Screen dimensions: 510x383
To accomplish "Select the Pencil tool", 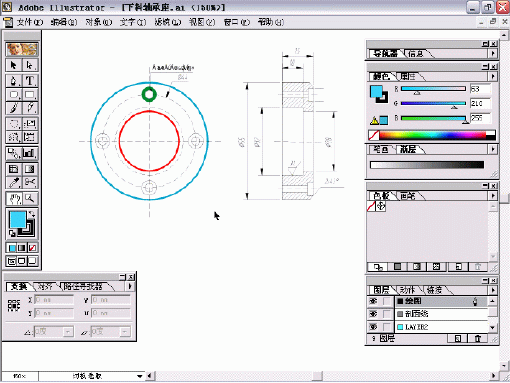I will point(30,108).
